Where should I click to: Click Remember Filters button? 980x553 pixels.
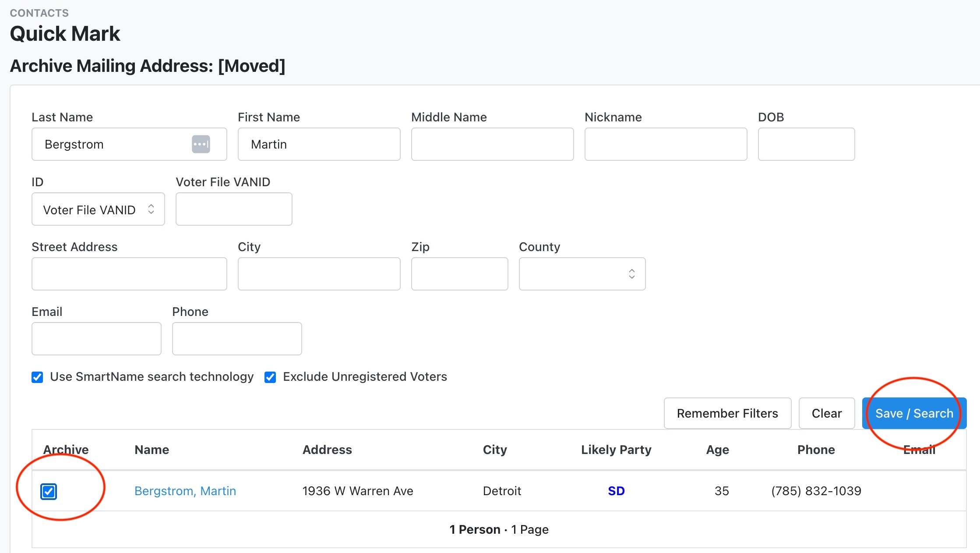point(727,413)
